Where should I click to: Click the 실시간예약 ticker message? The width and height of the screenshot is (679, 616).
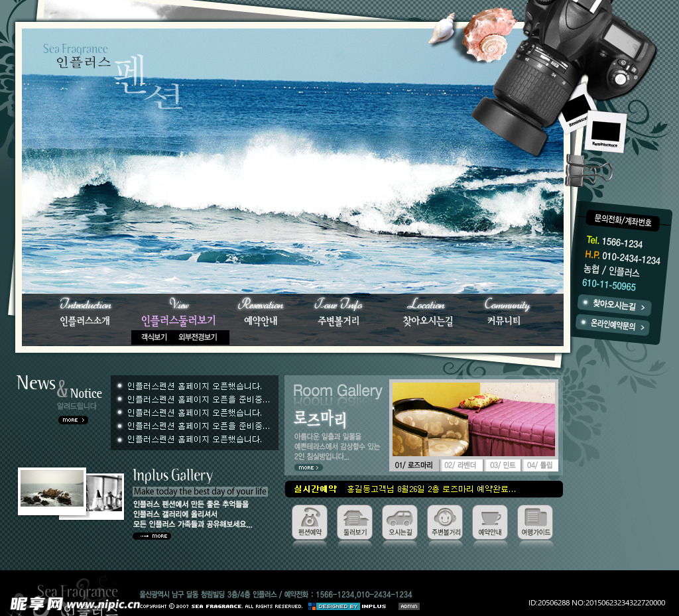tap(431, 489)
